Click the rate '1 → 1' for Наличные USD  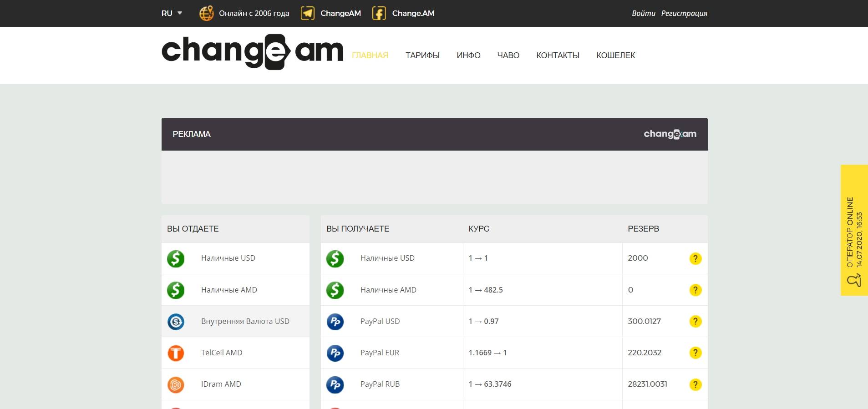pos(478,258)
